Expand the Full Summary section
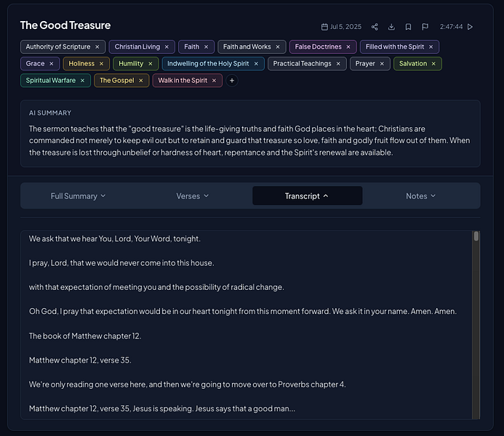Image resolution: width=504 pixels, height=436 pixels. click(x=78, y=196)
